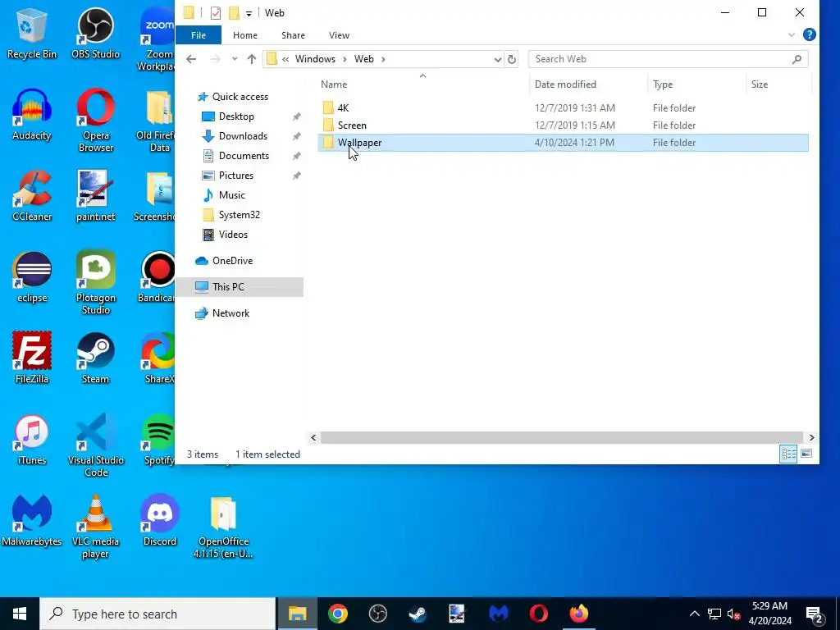Open notification action center
Image resolution: width=840 pixels, height=630 pixels.
pyautogui.click(x=815, y=614)
